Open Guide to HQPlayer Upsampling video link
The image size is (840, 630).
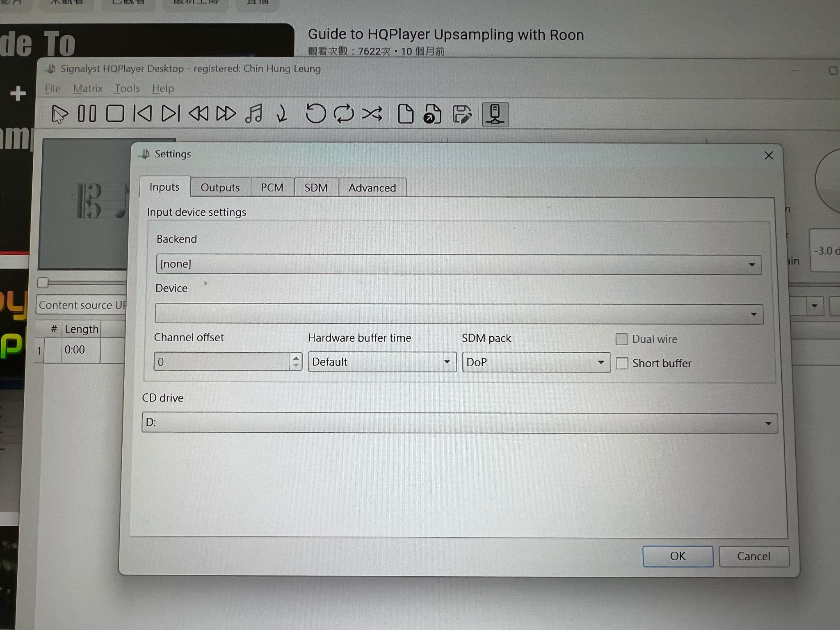445,35
